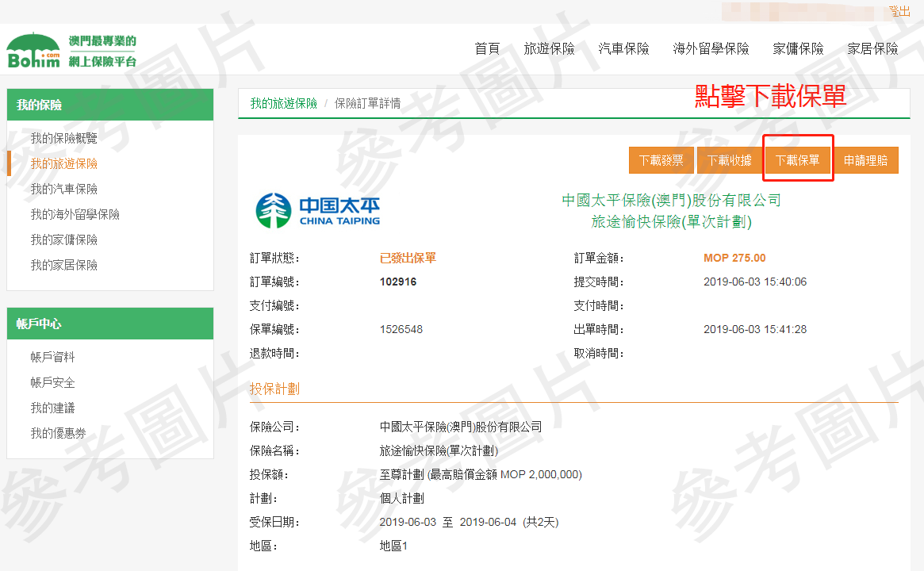The width and height of the screenshot is (924, 571).
Task: Click submit time 2019-06-03 15:40:06
Action: pos(755,282)
